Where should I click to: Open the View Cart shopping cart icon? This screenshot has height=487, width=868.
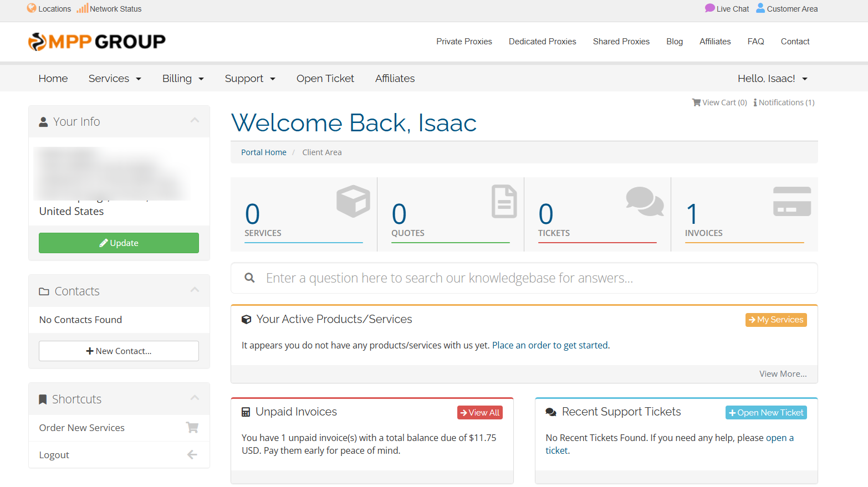coord(696,102)
